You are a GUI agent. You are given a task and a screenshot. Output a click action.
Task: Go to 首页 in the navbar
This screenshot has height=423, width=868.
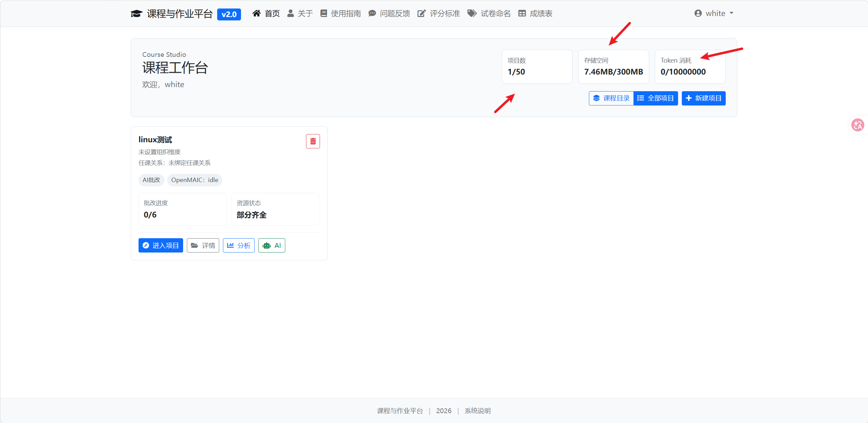266,13
